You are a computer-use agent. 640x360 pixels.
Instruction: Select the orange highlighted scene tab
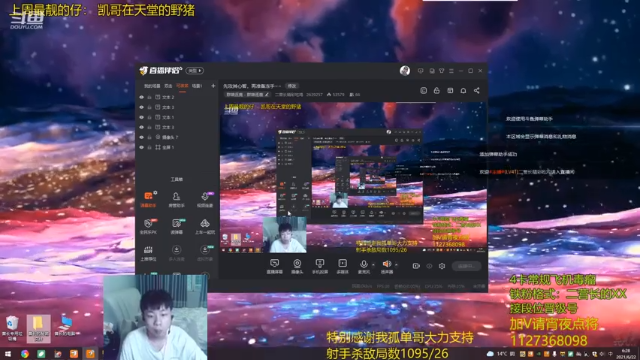[x=182, y=86]
